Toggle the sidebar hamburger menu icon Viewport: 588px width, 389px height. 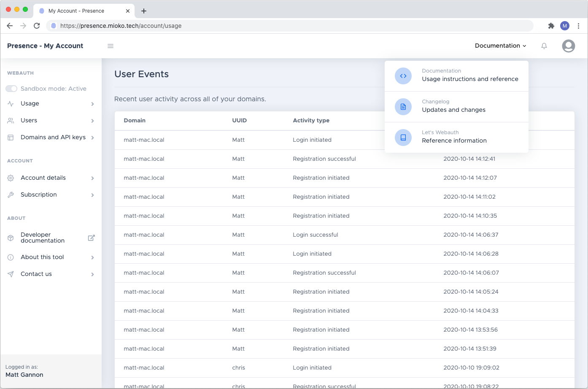[x=111, y=46]
